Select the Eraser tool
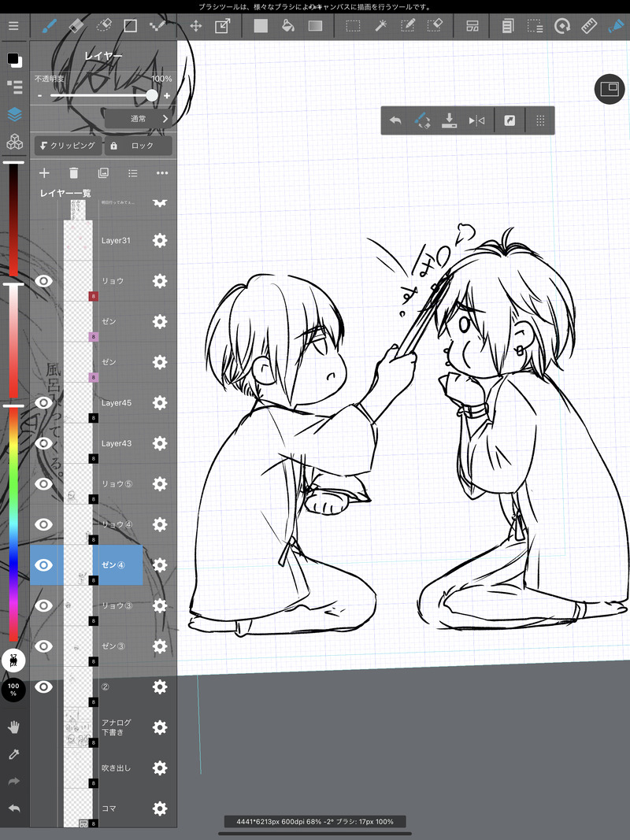Screen dimensions: 630x840 click(76, 26)
